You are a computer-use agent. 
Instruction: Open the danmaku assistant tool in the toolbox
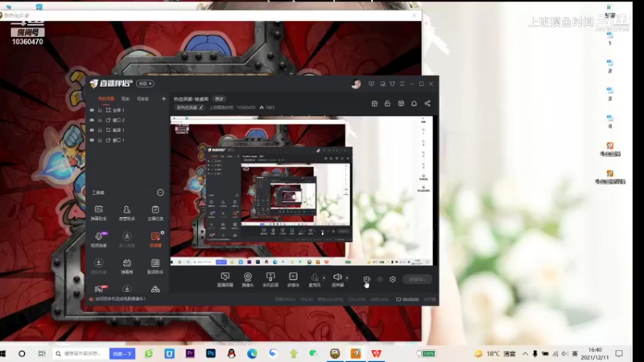(98, 212)
